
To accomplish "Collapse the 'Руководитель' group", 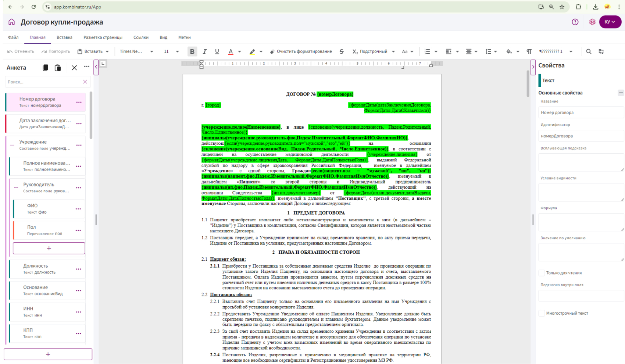I will click(x=16, y=188).
